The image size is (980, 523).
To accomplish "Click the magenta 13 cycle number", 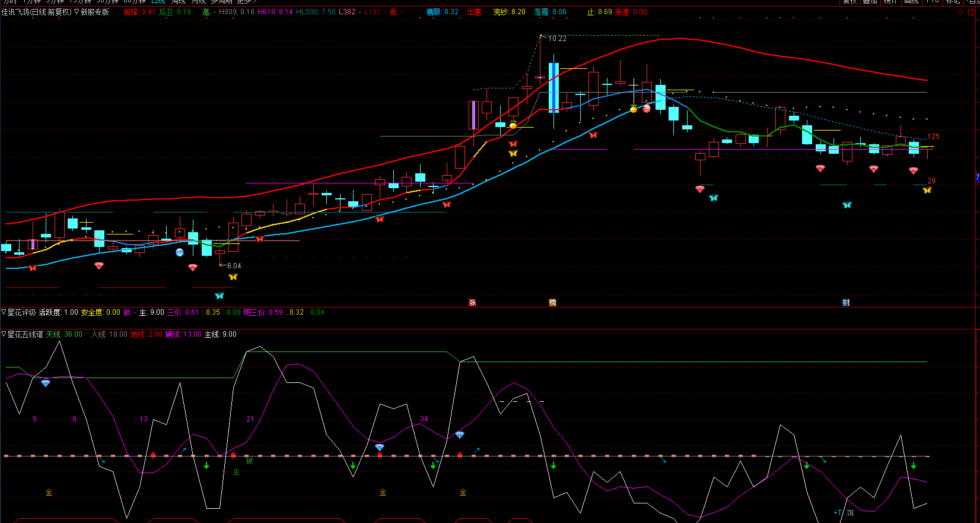I will coord(143,419).
